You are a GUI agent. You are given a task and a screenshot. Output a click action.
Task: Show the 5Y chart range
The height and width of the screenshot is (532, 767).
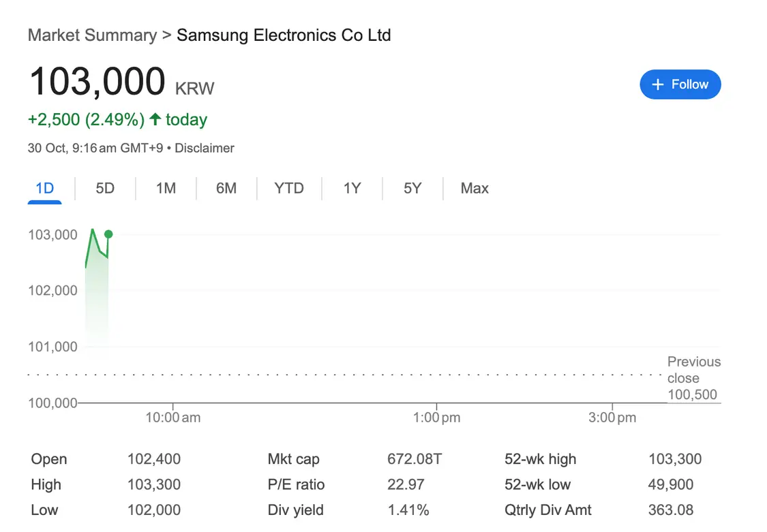[412, 189]
